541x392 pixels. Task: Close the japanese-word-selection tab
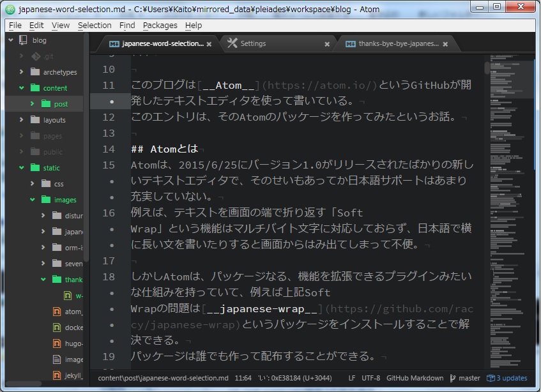click(x=209, y=44)
